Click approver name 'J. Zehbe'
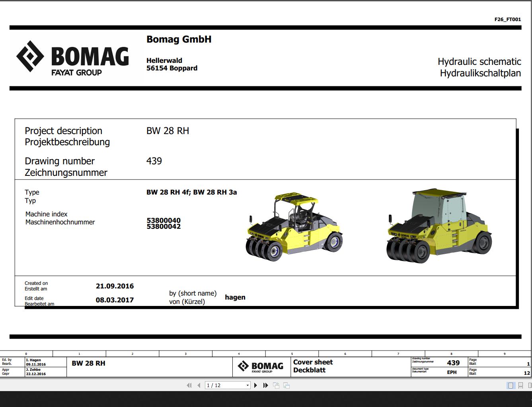 coord(33,370)
